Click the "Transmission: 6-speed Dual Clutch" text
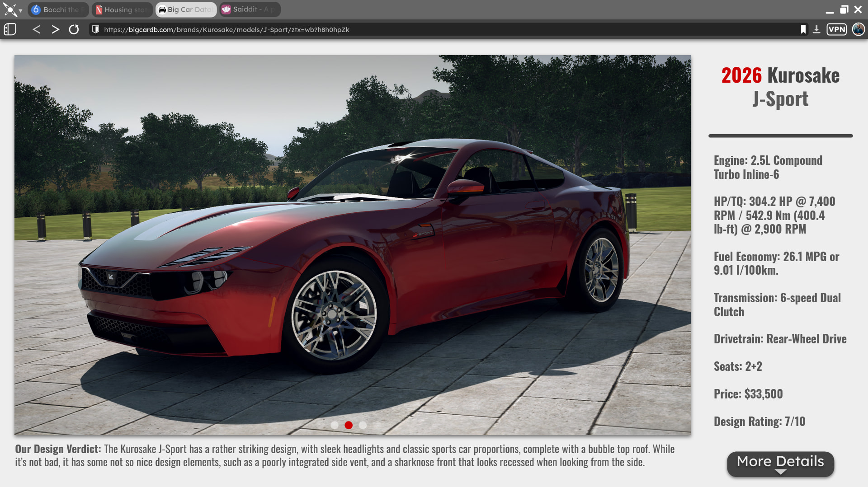This screenshot has width=868, height=487. click(x=777, y=304)
